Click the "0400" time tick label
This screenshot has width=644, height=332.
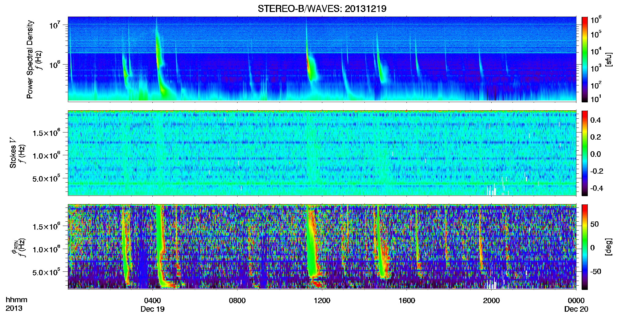153,300
